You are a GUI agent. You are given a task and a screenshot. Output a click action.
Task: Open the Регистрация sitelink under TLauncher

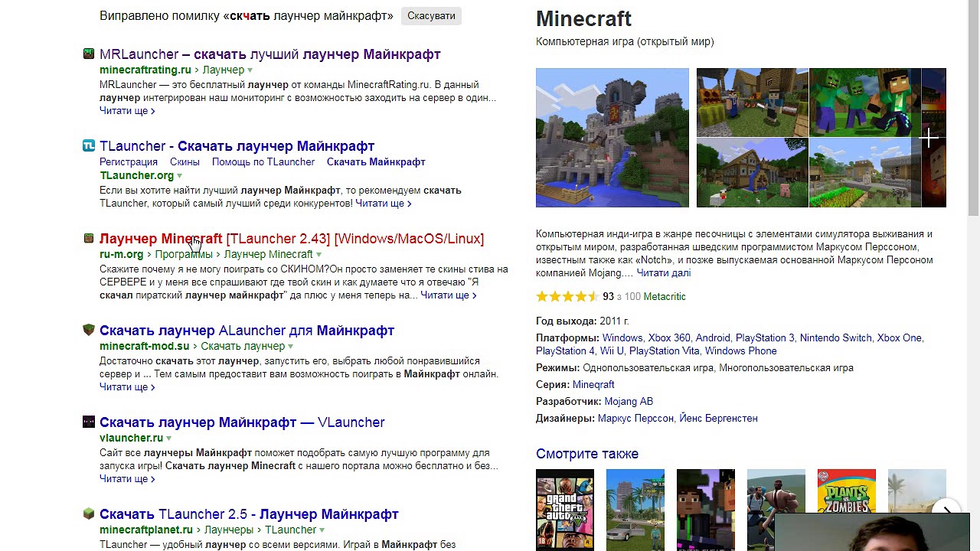tap(129, 162)
